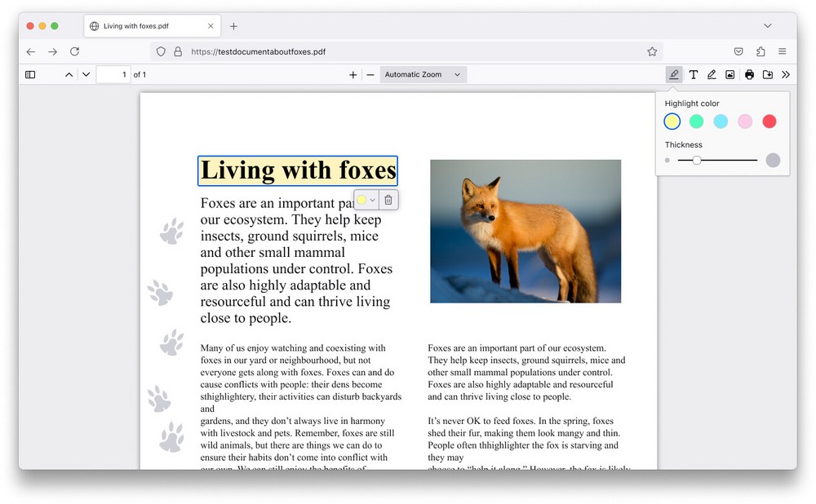The image size is (816, 504).
Task: Open the Automatic Zoom dropdown
Action: [x=423, y=74]
